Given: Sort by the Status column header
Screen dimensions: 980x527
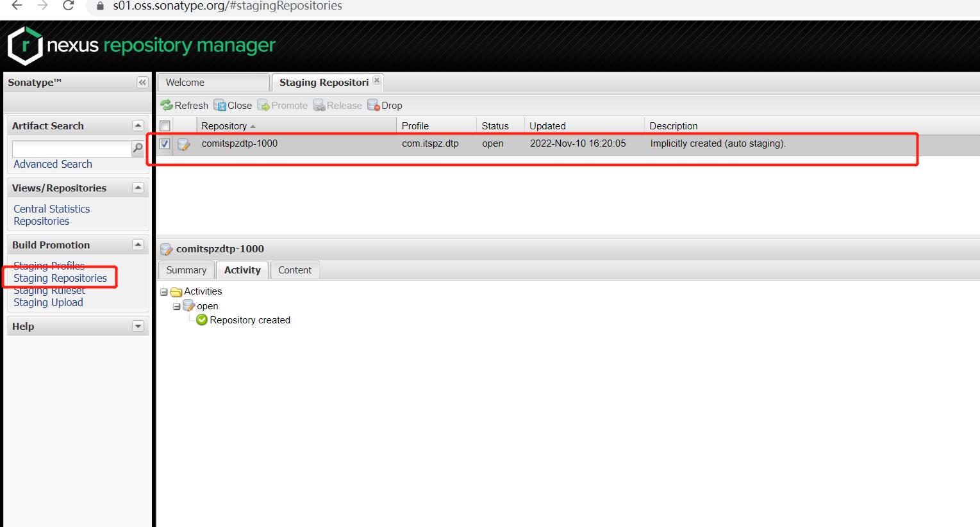Looking at the screenshot, I should tap(501, 126).
